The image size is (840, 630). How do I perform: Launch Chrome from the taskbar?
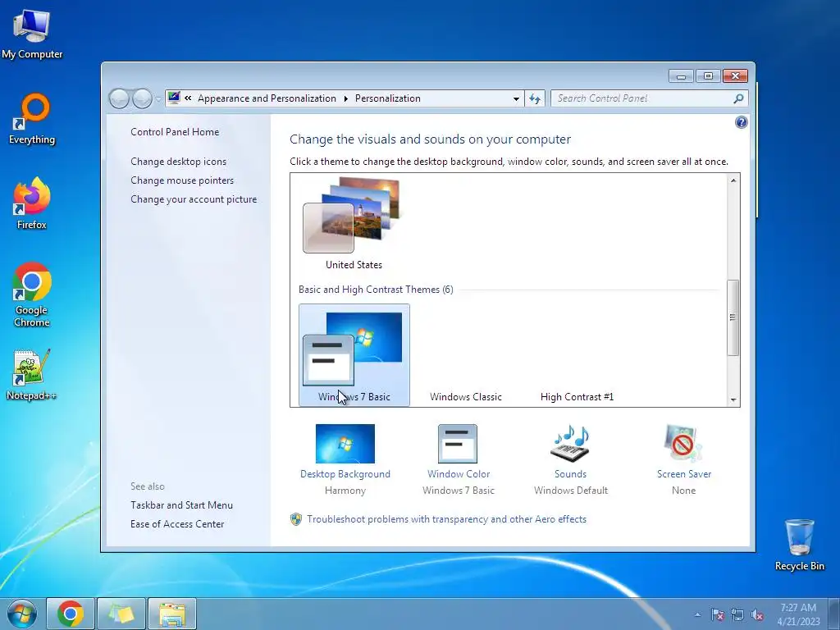(x=71, y=614)
